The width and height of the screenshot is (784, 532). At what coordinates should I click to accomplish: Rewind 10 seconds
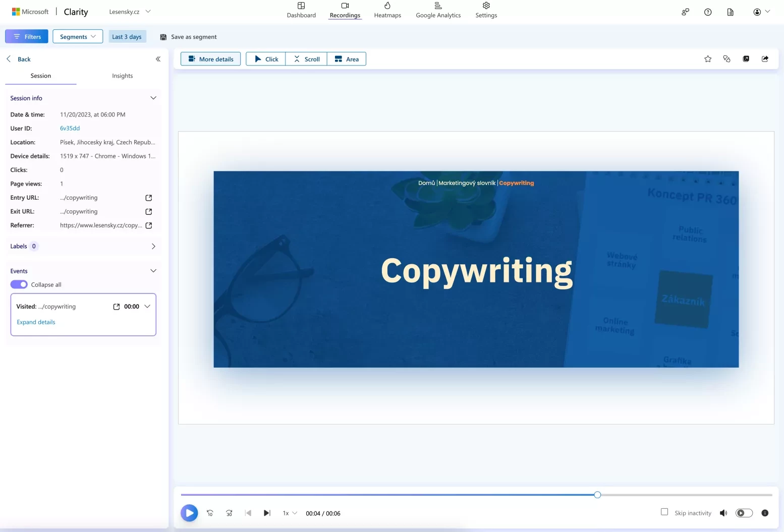tap(210, 513)
